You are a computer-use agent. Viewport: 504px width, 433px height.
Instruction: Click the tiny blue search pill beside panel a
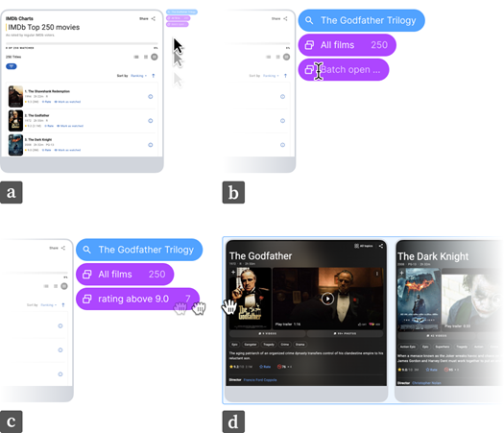pyautogui.click(x=181, y=12)
